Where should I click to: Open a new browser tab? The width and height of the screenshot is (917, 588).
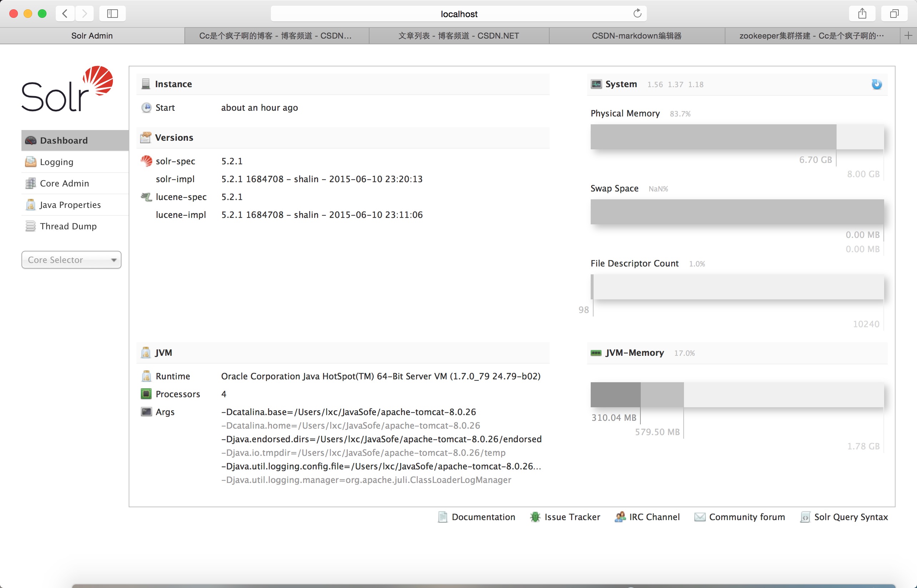[x=908, y=35]
